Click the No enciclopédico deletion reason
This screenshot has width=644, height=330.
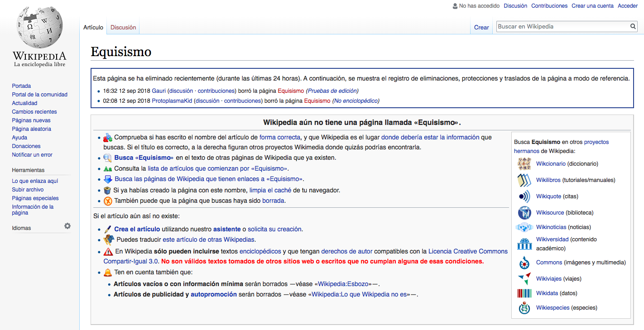[x=356, y=101]
